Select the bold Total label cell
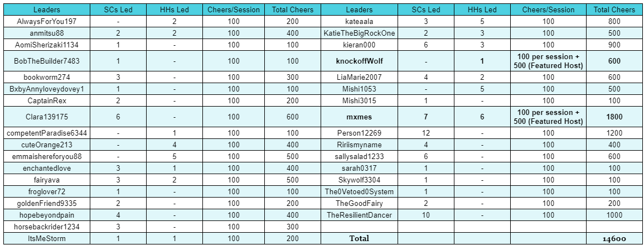 point(360,238)
